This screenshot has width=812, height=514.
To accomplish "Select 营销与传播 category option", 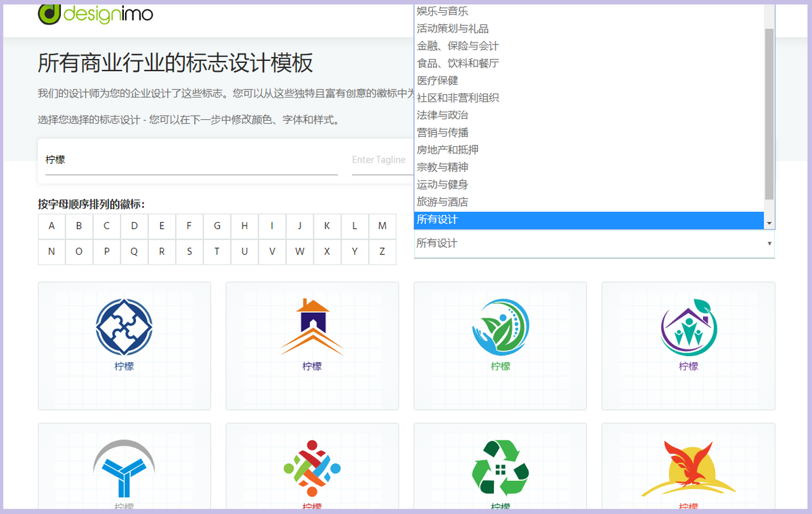I will 589,133.
